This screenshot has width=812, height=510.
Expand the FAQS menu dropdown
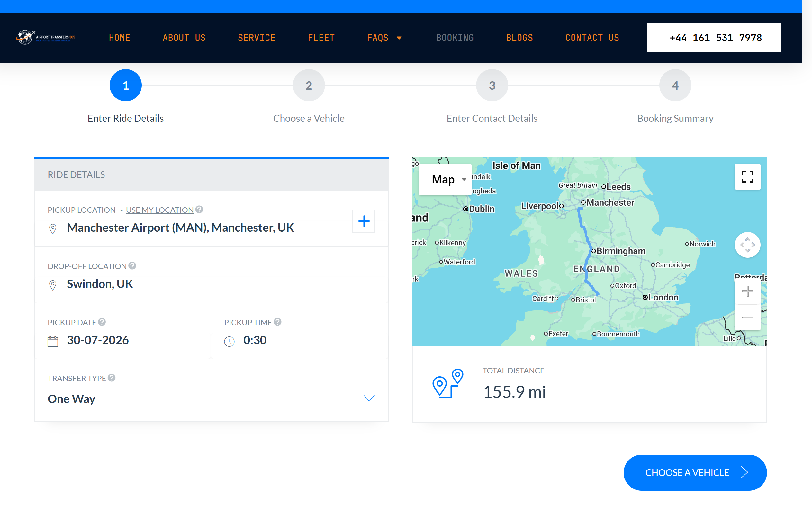pyautogui.click(x=384, y=38)
